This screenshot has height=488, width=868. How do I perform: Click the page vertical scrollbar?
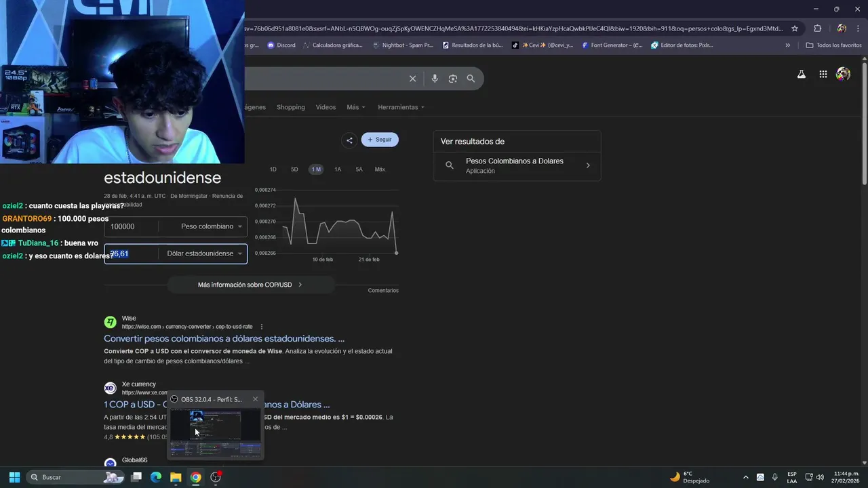[865, 122]
